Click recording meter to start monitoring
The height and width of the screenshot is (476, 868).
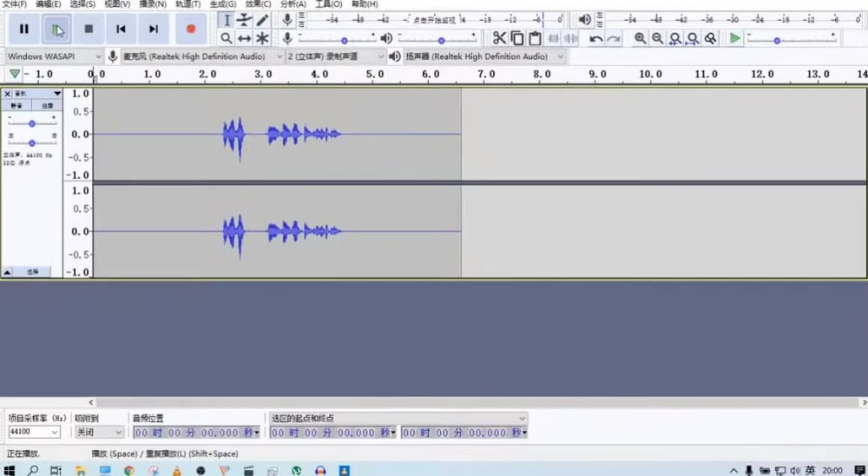coord(433,20)
